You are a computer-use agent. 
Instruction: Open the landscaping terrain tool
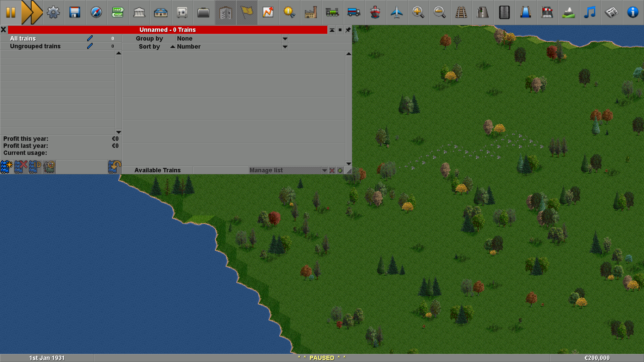(569, 12)
